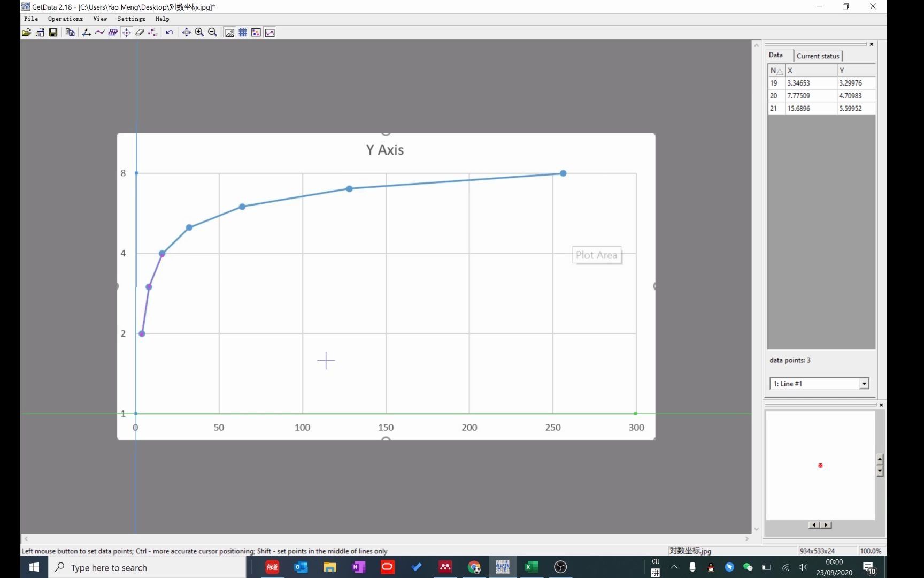Open the Help menu
This screenshot has height=578, width=924.
(162, 19)
